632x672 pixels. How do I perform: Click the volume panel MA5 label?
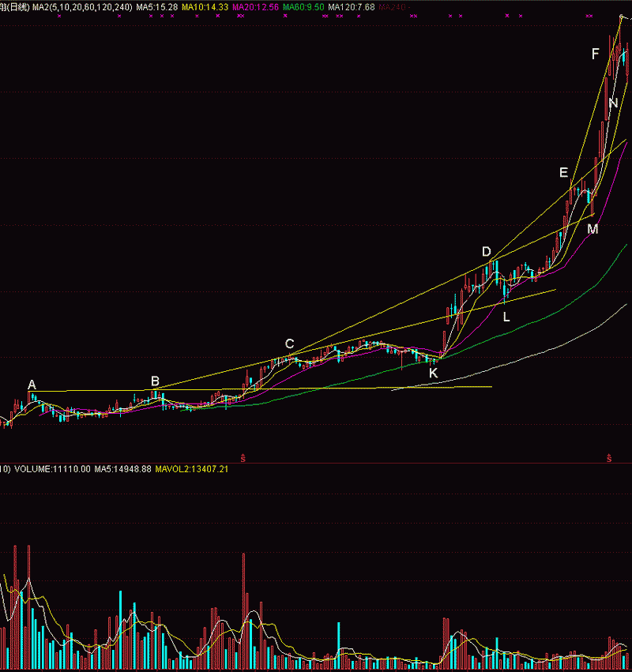coord(113,469)
